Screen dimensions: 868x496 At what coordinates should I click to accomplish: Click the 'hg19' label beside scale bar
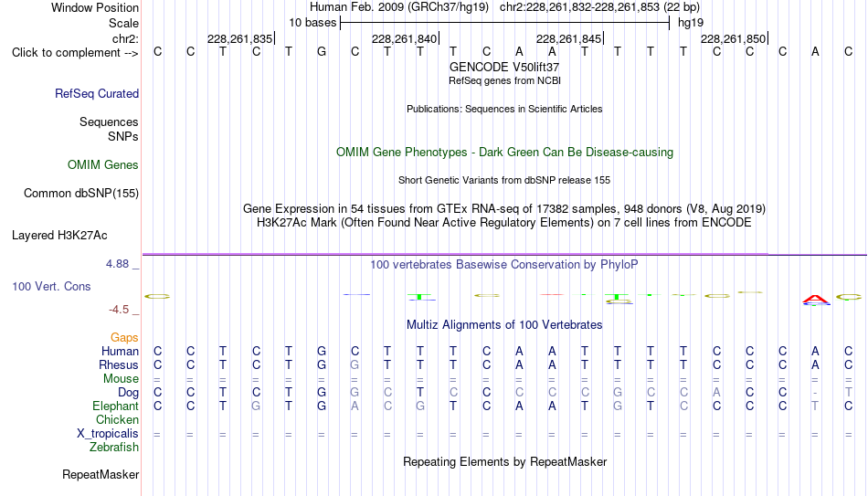(x=691, y=23)
